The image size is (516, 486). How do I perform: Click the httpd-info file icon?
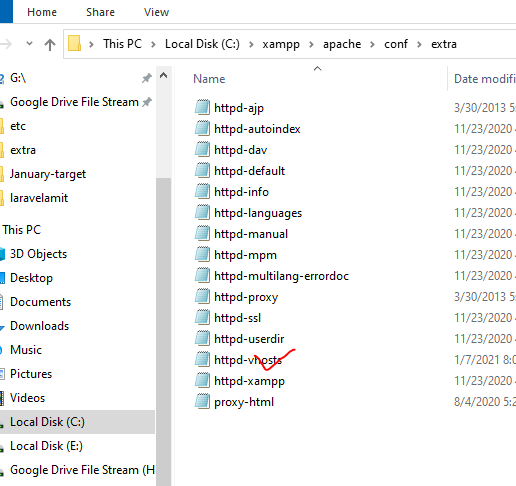[202, 191]
